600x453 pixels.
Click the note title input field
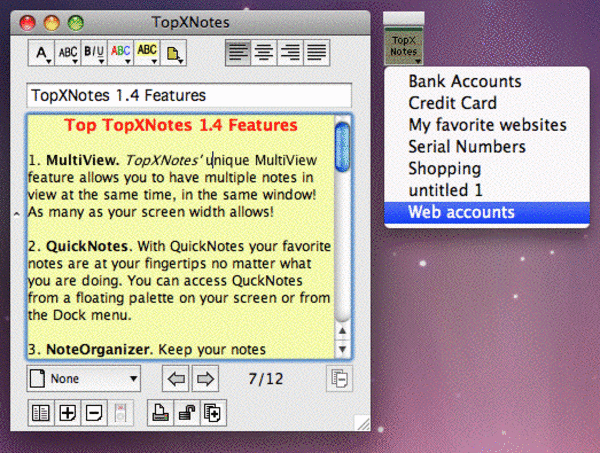(x=189, y=96)
